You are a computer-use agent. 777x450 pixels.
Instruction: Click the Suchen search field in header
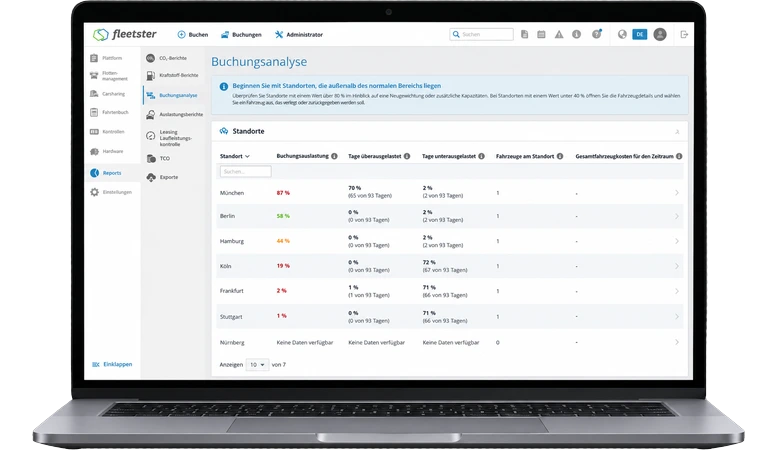pos(481,34)
